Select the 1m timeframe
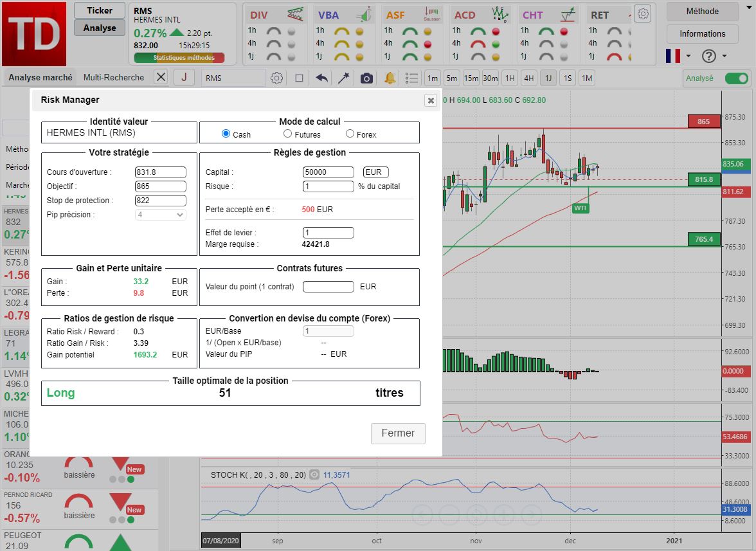 point(433,78)
